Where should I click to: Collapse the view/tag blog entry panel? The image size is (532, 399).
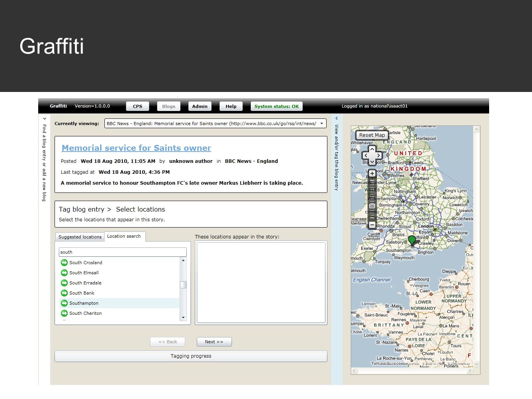coord(337,118)
